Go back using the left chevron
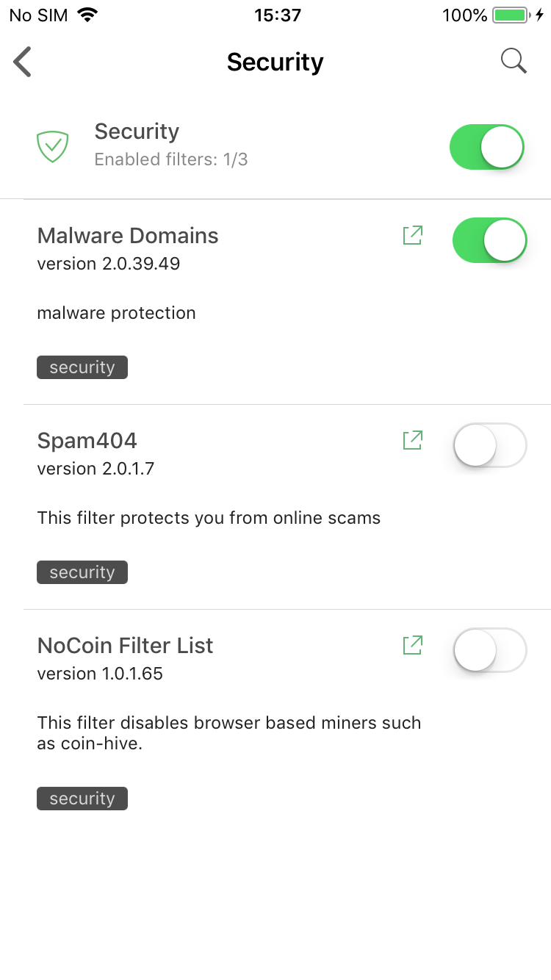This screenshot has height=980, width=551. [x=23, y=62]
